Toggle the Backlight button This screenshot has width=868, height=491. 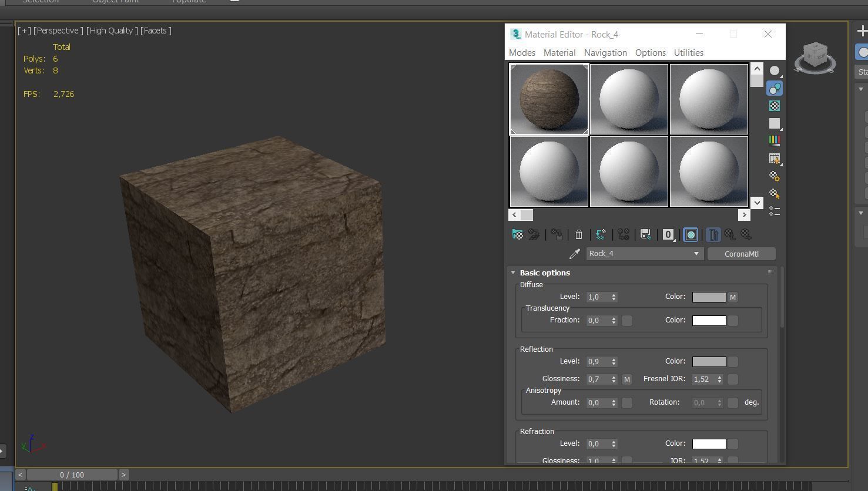pos(775,89)
